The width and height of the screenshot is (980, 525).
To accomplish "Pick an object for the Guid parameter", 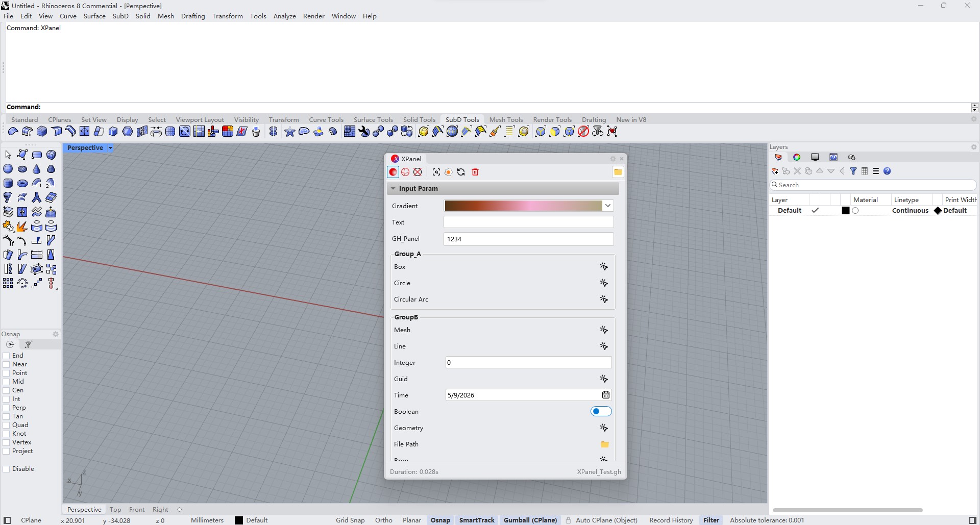I will click(x=604, y=379).
